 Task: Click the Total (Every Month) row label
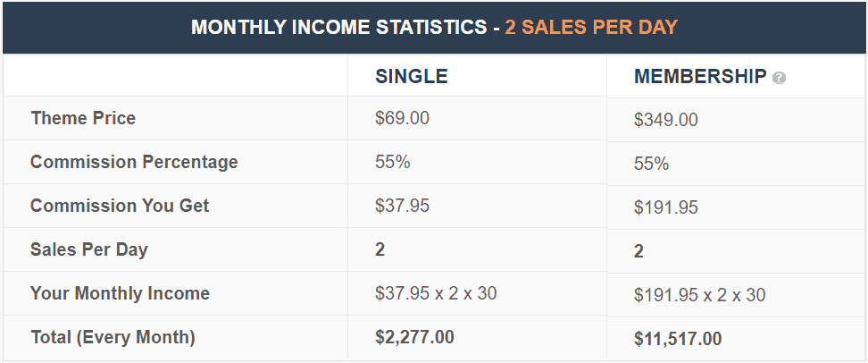click(113, 337)
